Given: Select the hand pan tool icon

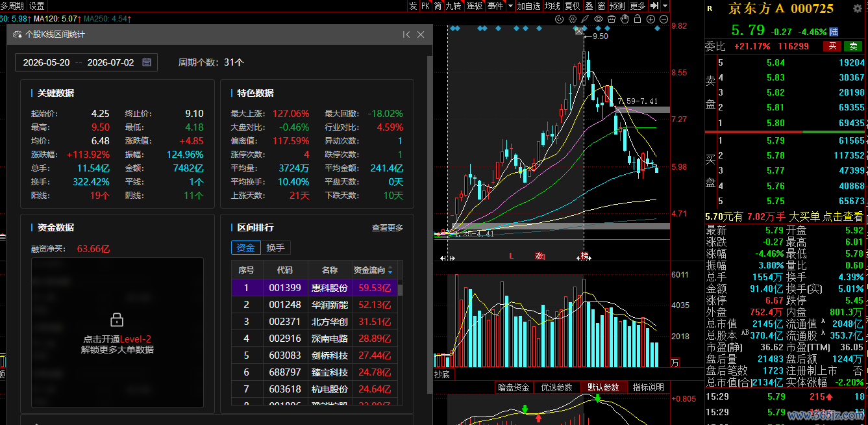Looking at the screenshot, I should 625,19.
